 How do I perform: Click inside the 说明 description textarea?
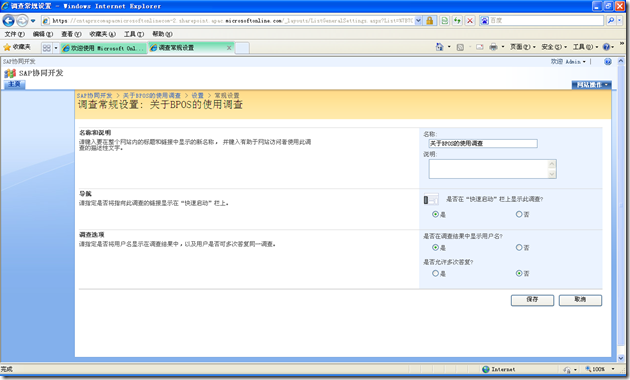(x=489, y=169)
